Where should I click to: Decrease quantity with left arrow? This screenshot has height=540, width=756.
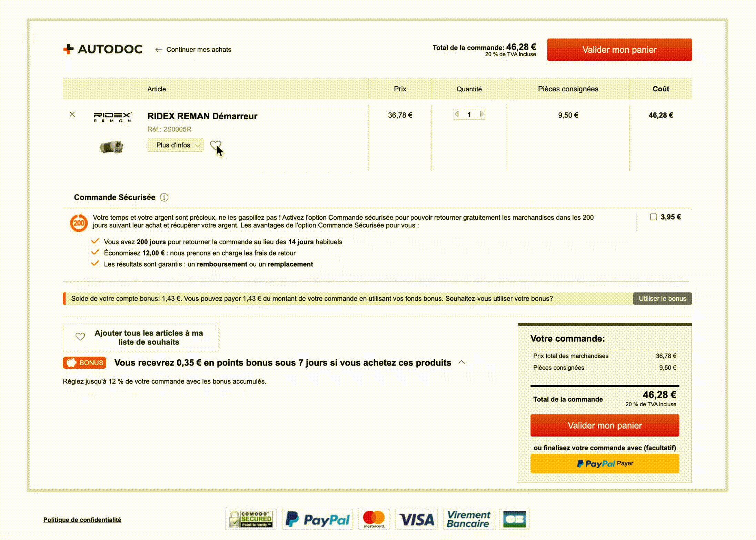point(457,114)
